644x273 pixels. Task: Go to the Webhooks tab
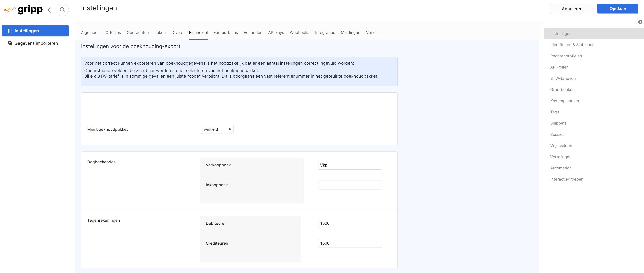300,32
